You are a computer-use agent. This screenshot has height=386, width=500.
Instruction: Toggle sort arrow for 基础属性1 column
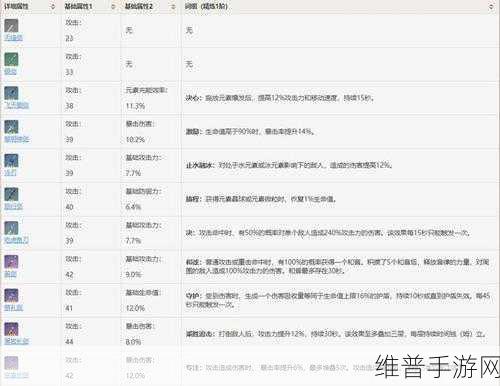coord(113,6)
